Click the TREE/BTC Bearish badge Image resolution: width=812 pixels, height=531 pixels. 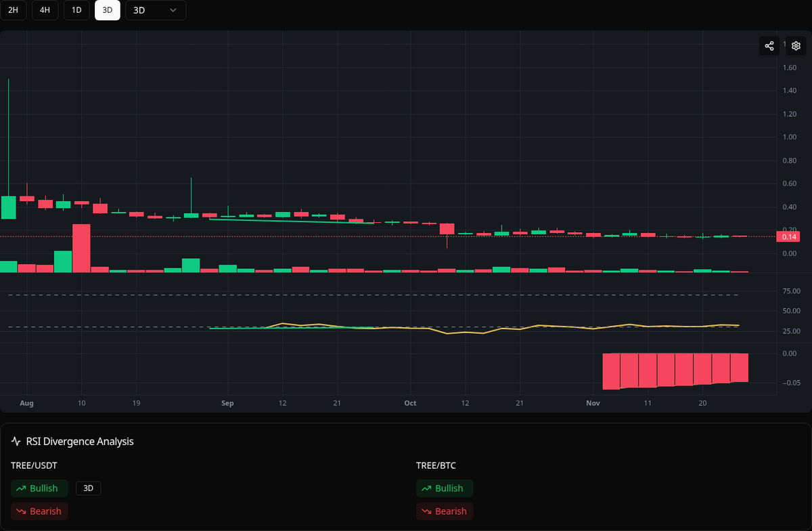(x=445, y=511)
